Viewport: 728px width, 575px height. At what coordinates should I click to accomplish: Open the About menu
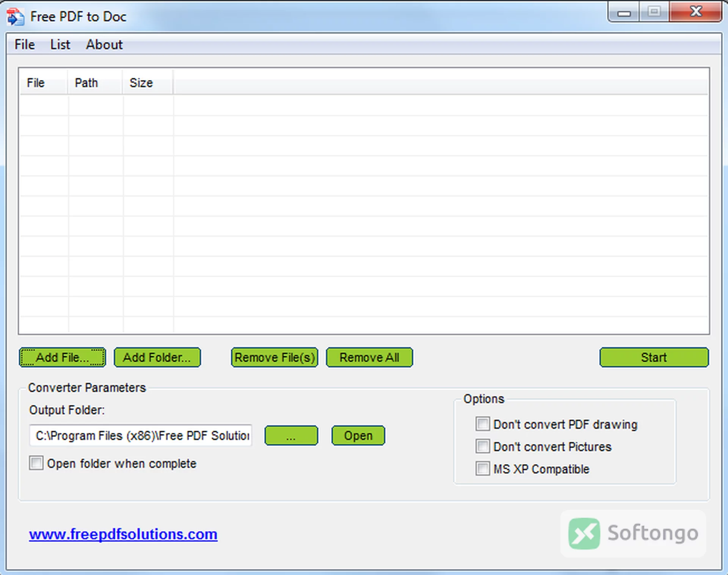104,45
